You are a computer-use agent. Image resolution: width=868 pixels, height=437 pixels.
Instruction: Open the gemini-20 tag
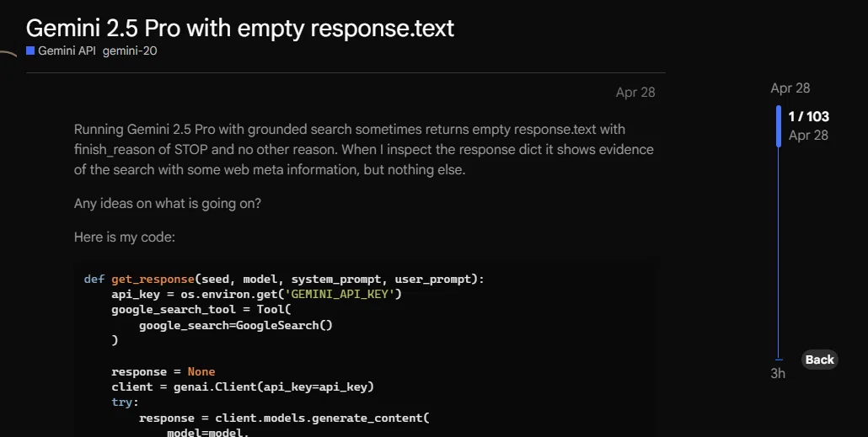130,51
